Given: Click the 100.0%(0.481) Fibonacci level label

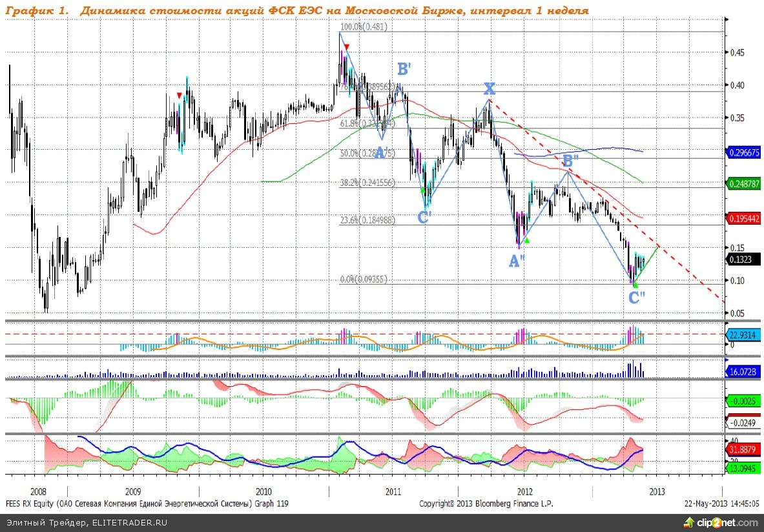Looking at the screenshot, I should click(365, 28).
